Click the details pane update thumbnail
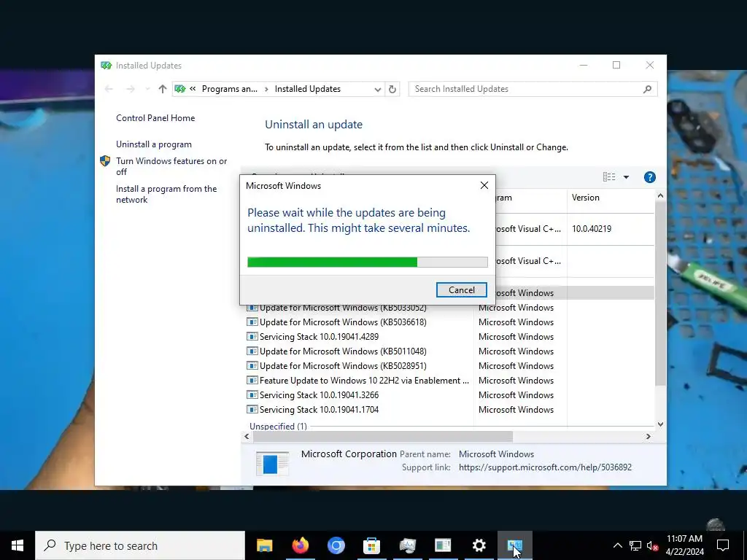 [272, 463]
